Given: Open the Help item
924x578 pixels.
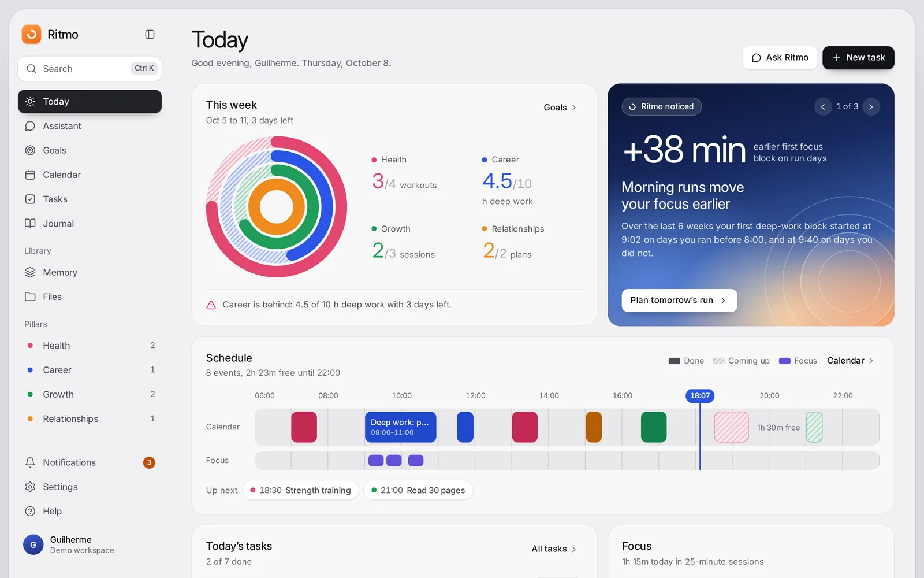Looking at the screenshot, I should point(90,511).
